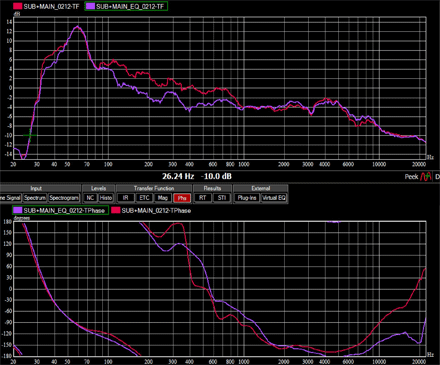Screen dimensions: 440x365
Task: Select the Time Signal view button
Action: click(x=11, y=198)
